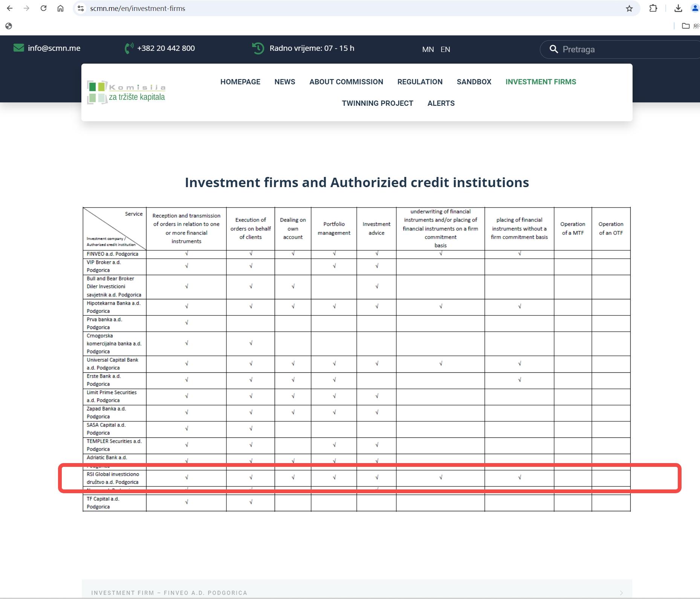
Task: Select FINVEO a.d. Podgorica table row name
Action: click(113, 254)
